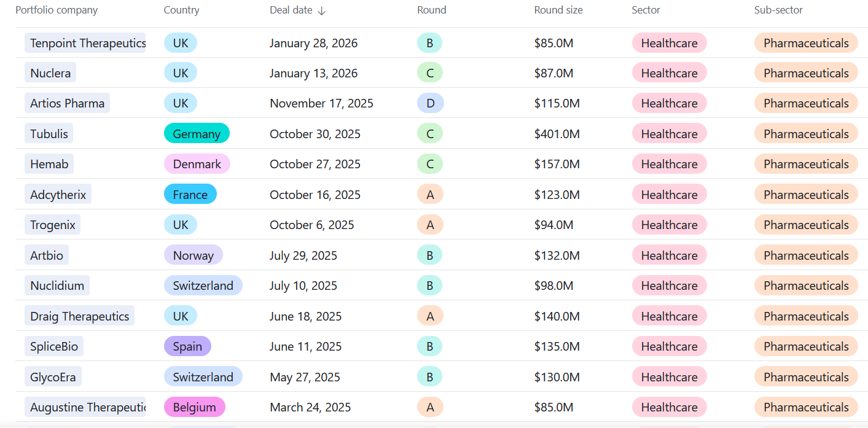Click the round D badge for Artios Pharma
The width and height of the screenshot is (868, 428).
[430, 103]
